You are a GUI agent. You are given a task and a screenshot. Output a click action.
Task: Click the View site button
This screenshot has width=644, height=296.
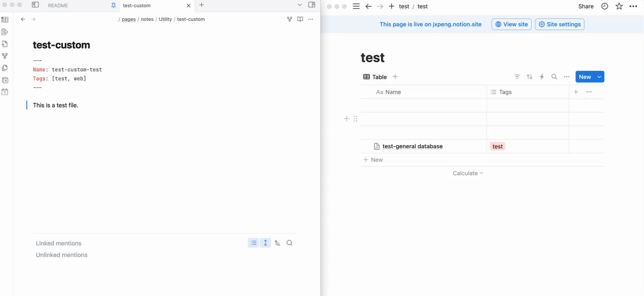[511, 24]
